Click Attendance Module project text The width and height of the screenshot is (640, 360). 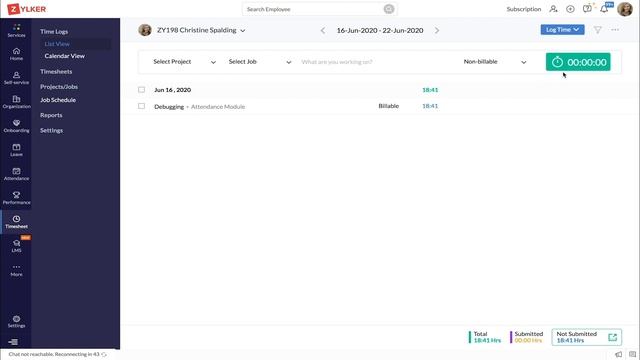(x=218, y=107)
